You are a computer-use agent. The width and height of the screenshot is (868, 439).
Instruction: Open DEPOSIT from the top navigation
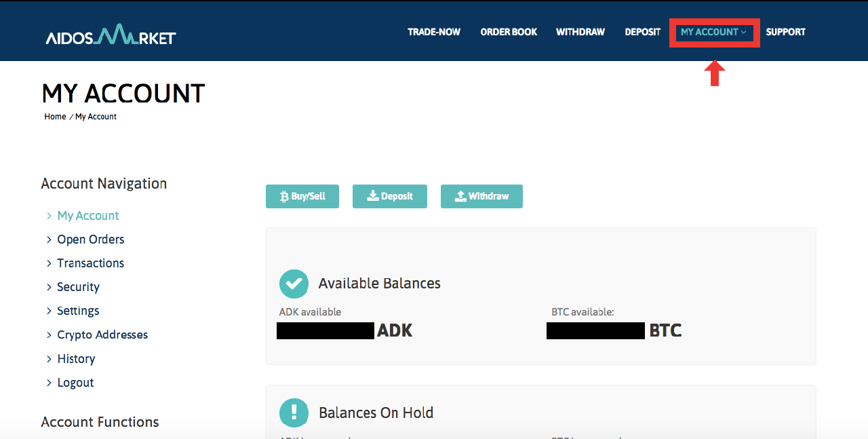pos(642,32)
